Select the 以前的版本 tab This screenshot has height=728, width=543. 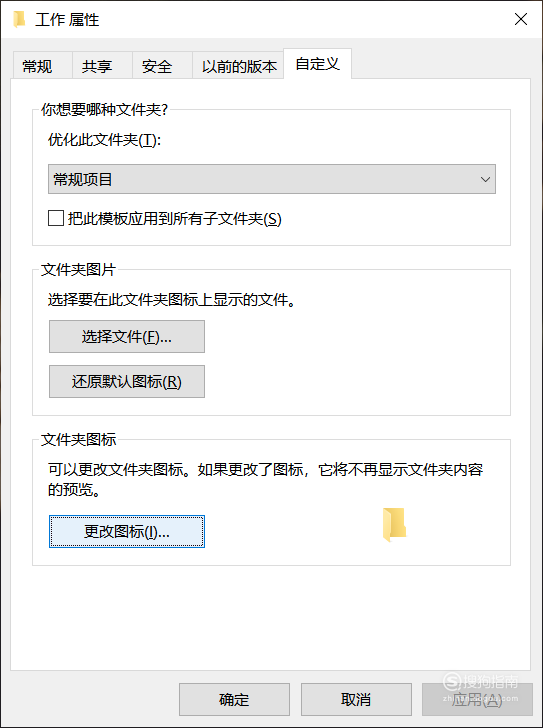click(x=238, y=65)
